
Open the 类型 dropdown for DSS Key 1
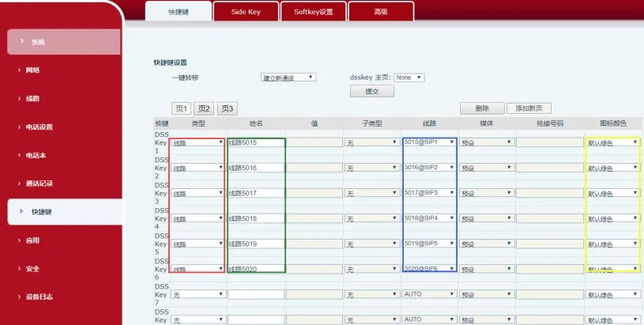click(x=198, y=142)
